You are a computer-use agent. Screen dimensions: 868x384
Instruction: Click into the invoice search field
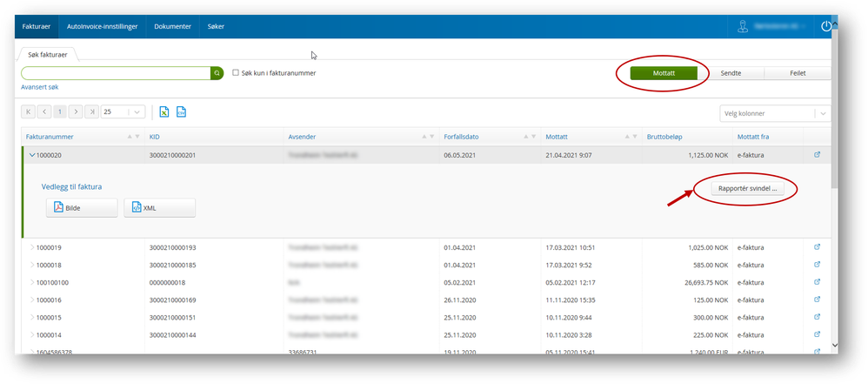(116, 73)
